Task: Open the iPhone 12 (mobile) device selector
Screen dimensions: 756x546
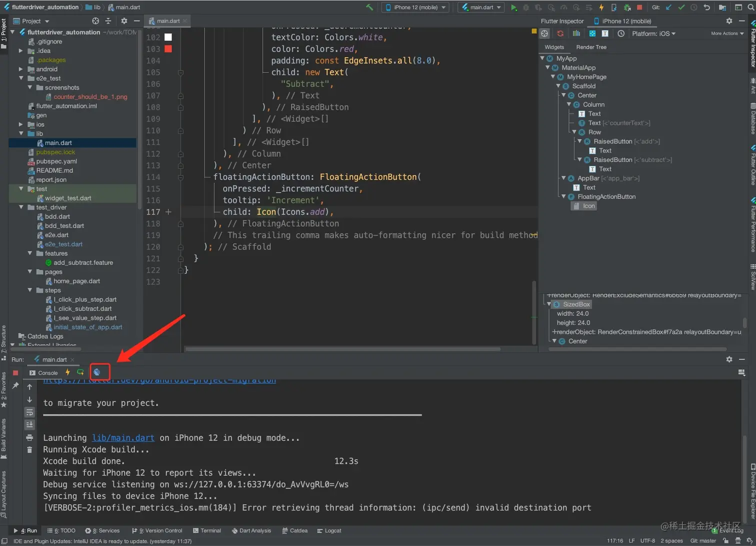Action: click(x=416, y=7)
